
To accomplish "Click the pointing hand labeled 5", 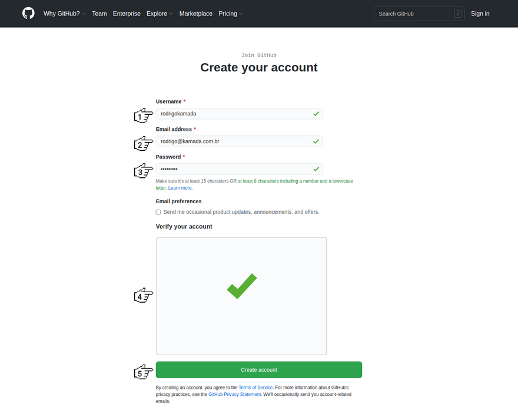I will pos(144,372).
